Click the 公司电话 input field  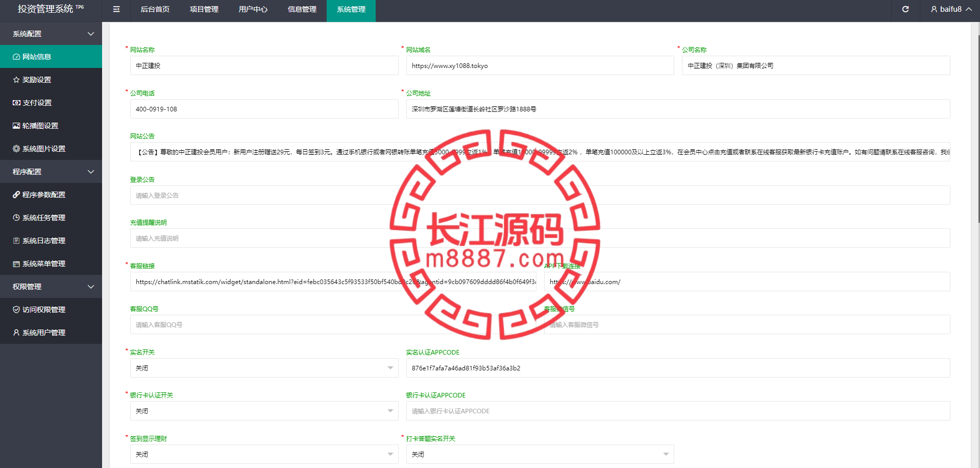click(264, 109)
